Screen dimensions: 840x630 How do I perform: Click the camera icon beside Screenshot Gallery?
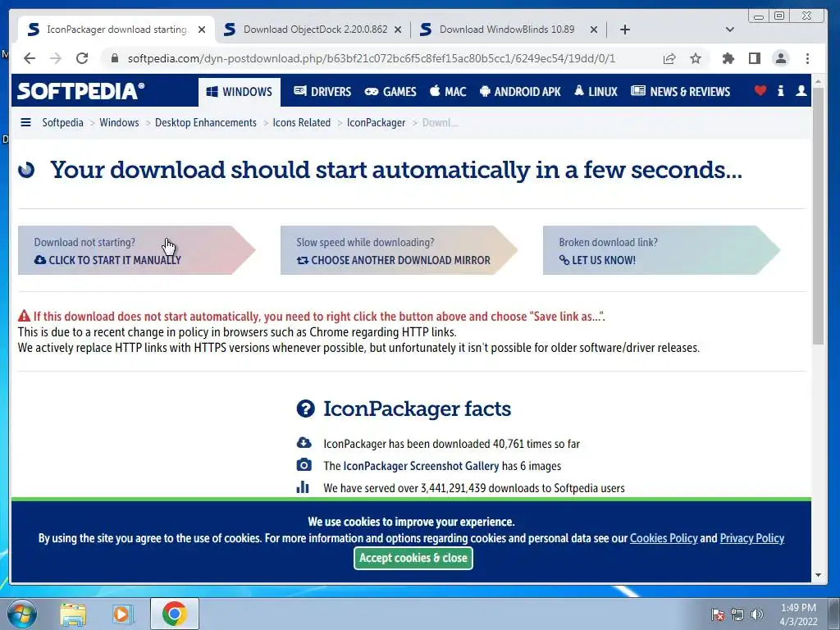click(x=304, y=464)
